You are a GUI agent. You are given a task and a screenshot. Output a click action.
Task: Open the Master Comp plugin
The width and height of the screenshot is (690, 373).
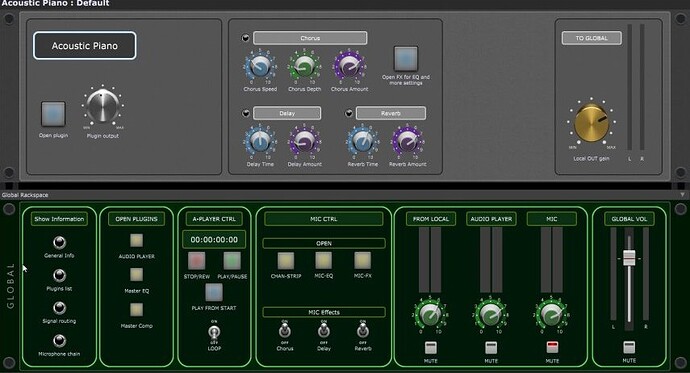(x=136, y=310)
